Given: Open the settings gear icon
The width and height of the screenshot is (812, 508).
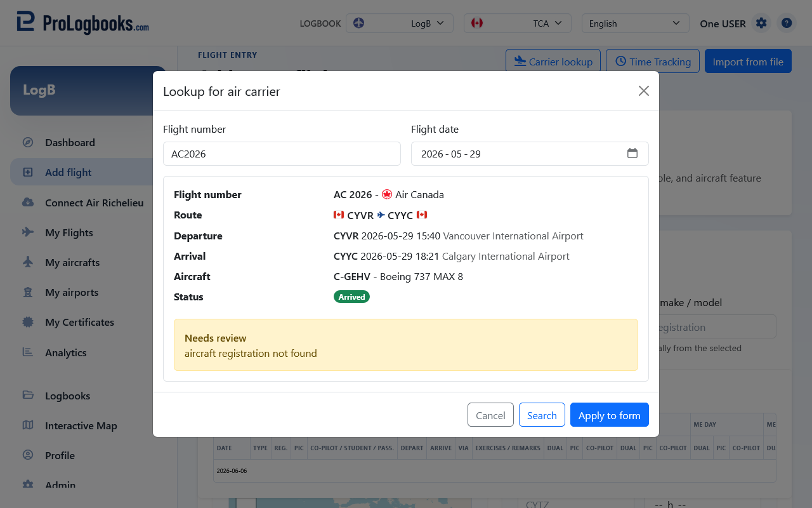Looking at the screenshot, I should 761,23.
